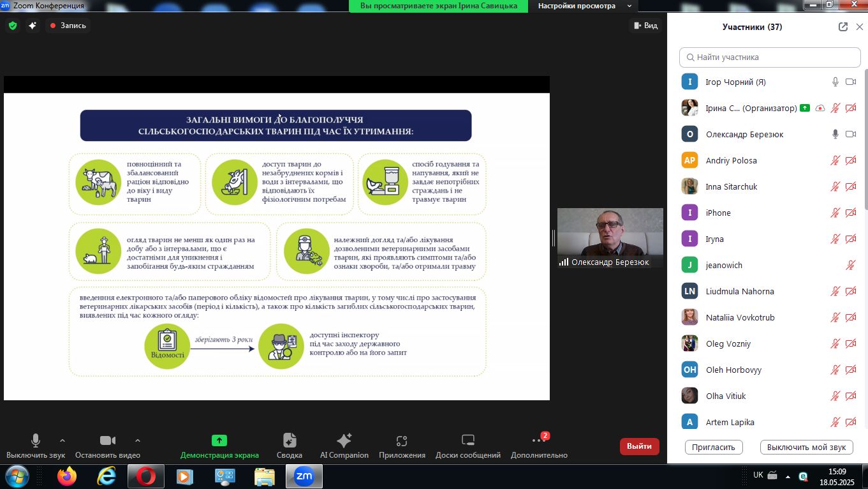Image resolution: width=868 pixels, height=489 pixels.
Task: Pop out the participants panel
Action: 843,27
